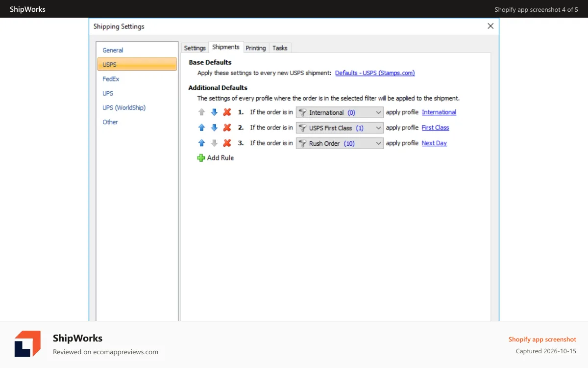The width and height of the screenshot is (588, 368).
Task: Move rule 1 International down with blue arrow
Action: coord(214,112)
